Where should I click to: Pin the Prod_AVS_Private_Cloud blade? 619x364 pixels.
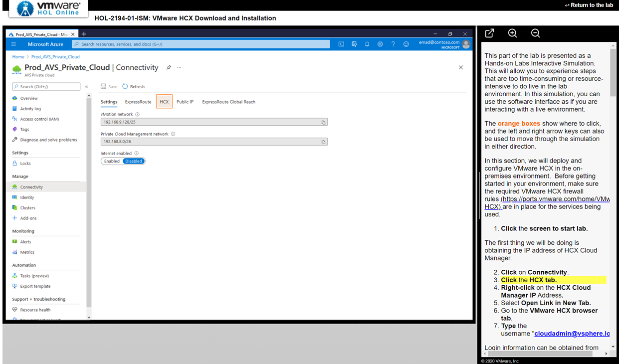pos(169,67)
